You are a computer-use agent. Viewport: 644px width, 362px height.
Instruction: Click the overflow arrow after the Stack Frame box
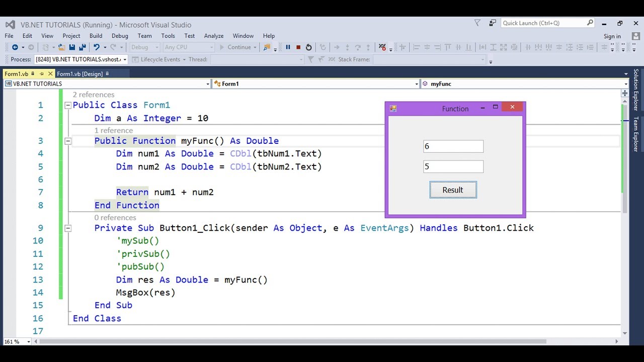491,61
